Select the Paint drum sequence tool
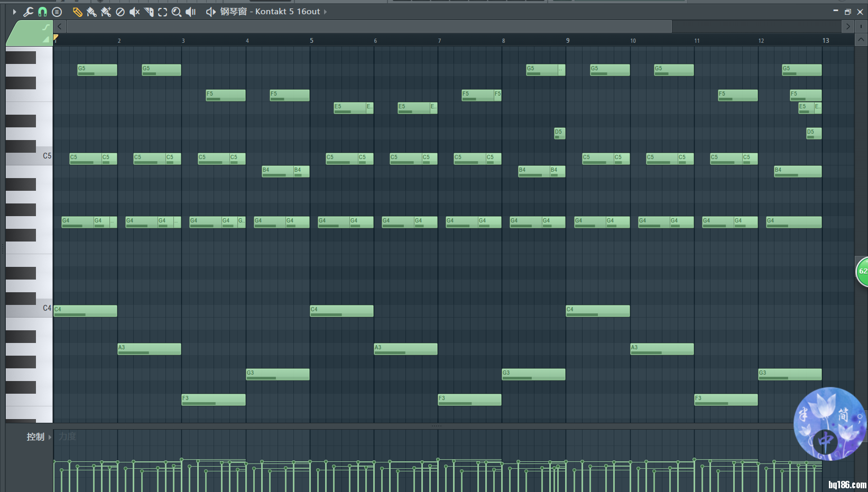This screenshot has width=868, height=492. pos(106,12)
